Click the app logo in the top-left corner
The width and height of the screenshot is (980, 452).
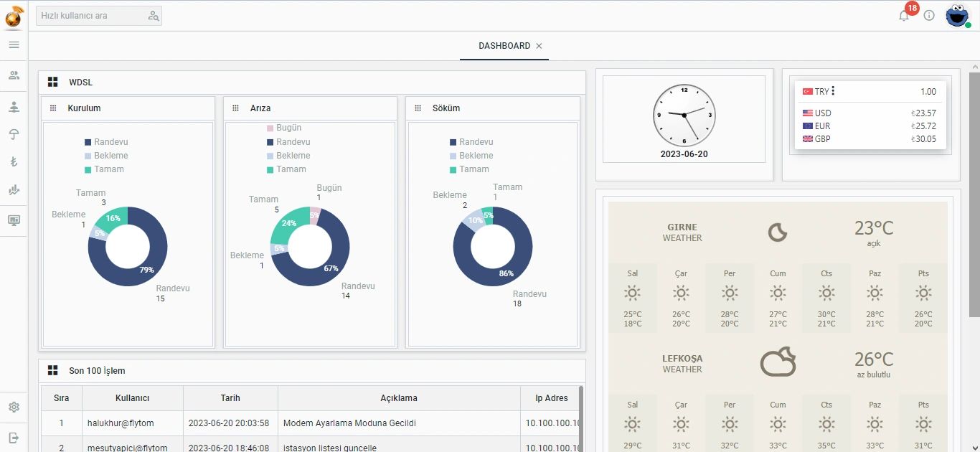point(13,15)
